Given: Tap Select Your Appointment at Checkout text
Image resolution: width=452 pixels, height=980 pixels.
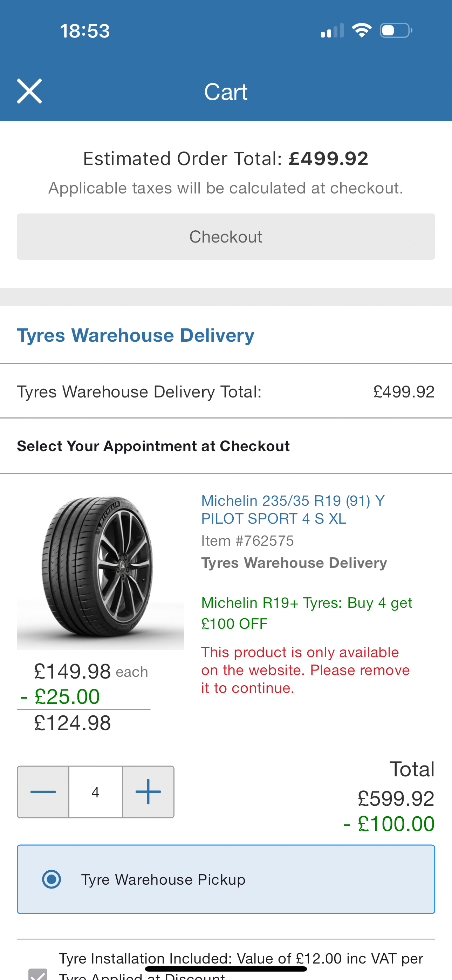Looking at the screenshot, I should click(x=153, y=446).
